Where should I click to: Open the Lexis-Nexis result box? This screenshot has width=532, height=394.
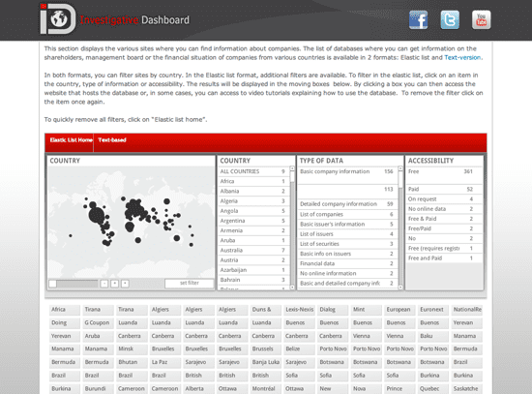(300, 310)
